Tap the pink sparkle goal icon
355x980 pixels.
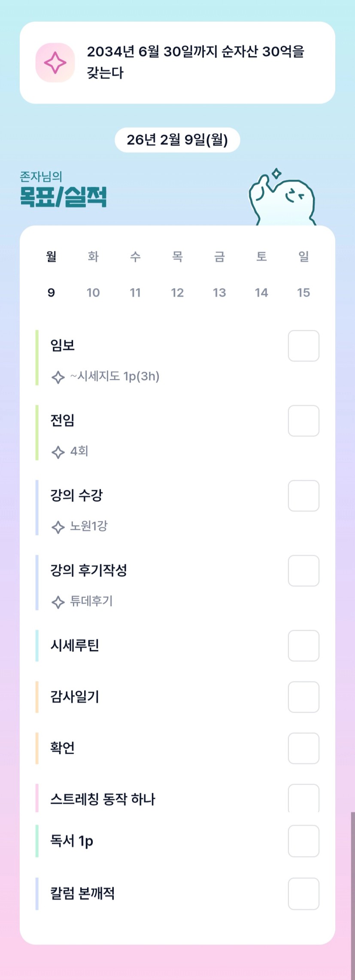55,63
